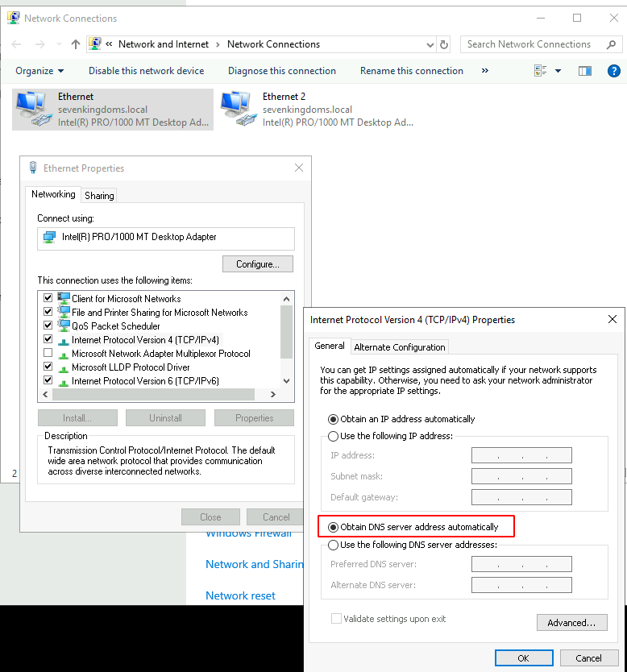Click Close button in Ethernet Properties
627x672 pixels.
pos(210,517)
